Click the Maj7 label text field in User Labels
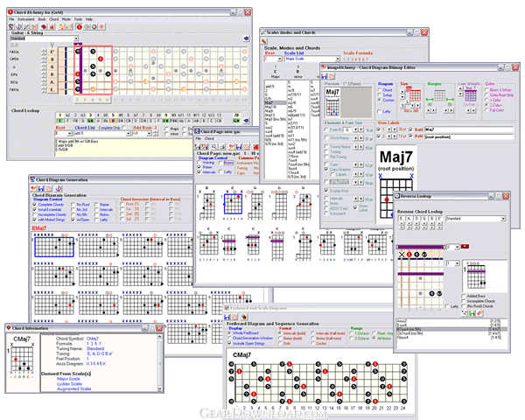This screenshot has width=525, height=420. [x=469, y=129]
